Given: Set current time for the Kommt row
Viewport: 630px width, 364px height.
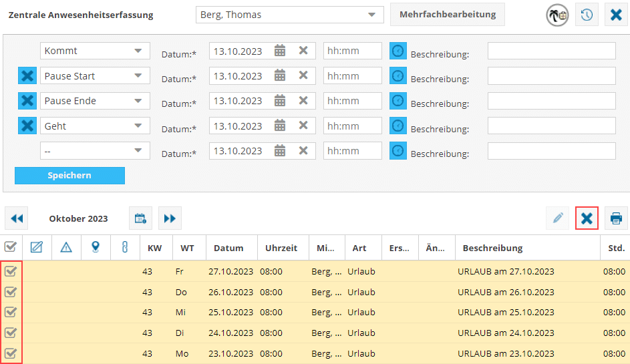Looking at the screenshot, I should (x=398, y=51).
